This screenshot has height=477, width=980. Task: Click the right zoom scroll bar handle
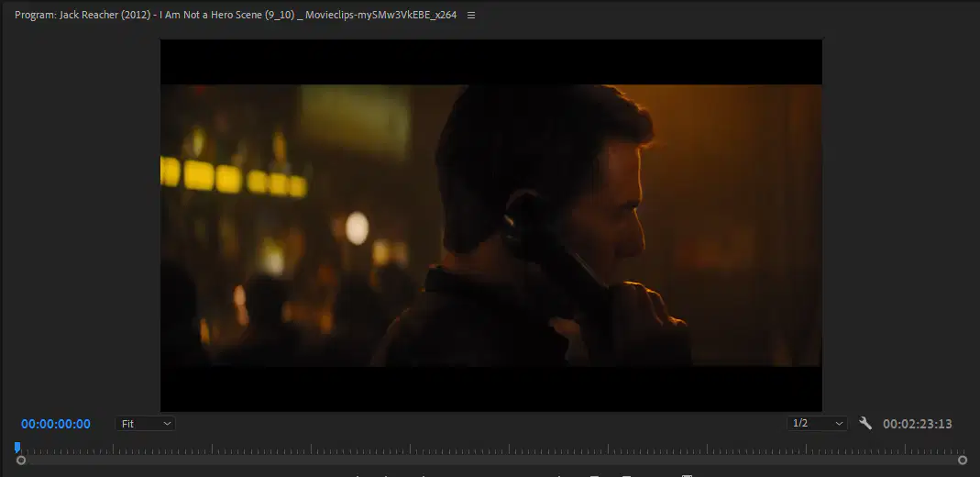click(x=963, y=460)
